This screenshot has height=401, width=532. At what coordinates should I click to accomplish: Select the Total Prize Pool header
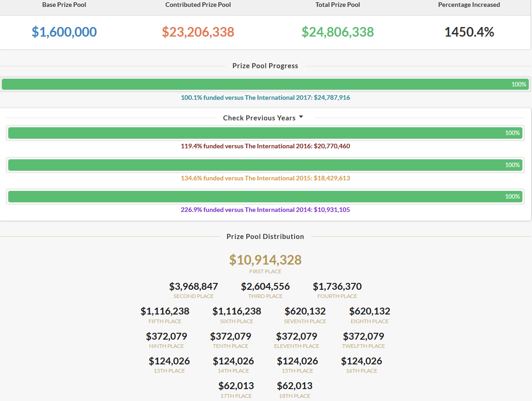pyautogui.click(x=337, y=5)
